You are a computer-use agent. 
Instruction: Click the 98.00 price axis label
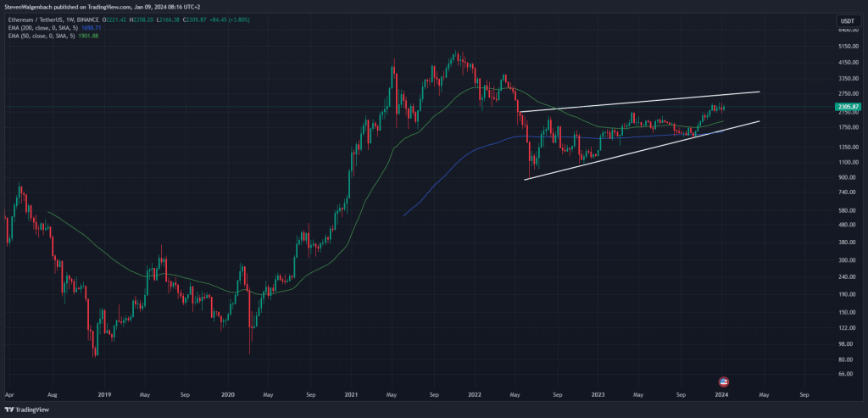coord(847,343)
